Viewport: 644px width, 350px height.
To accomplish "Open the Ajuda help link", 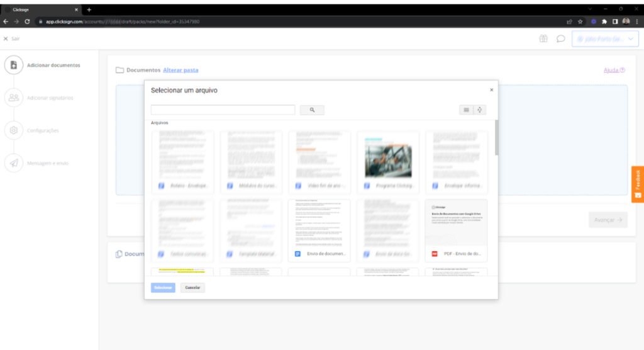I will [614, 70].
